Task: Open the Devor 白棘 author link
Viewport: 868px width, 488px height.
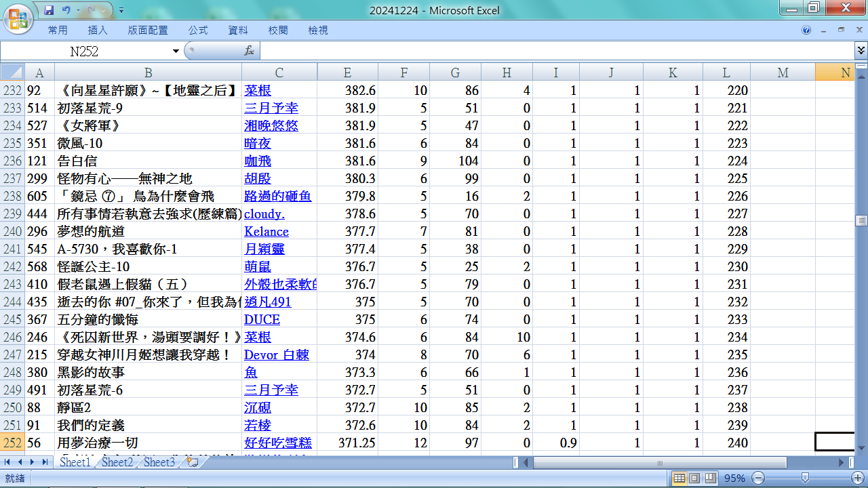Action: coord(277,354)
